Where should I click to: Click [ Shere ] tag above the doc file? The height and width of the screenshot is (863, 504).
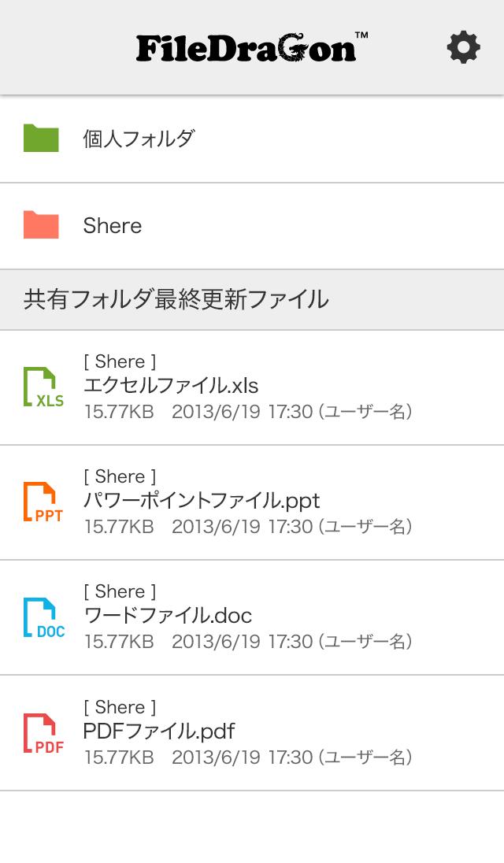point(120,591)
